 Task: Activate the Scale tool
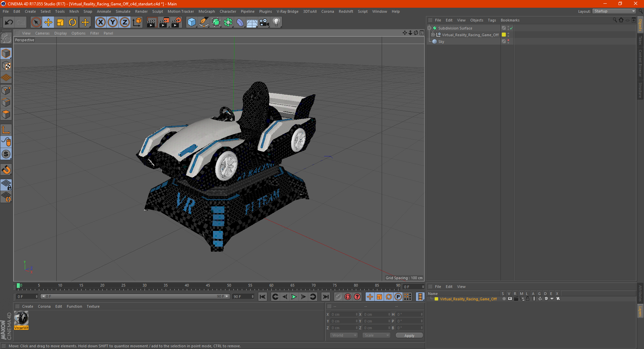[60, 22]
